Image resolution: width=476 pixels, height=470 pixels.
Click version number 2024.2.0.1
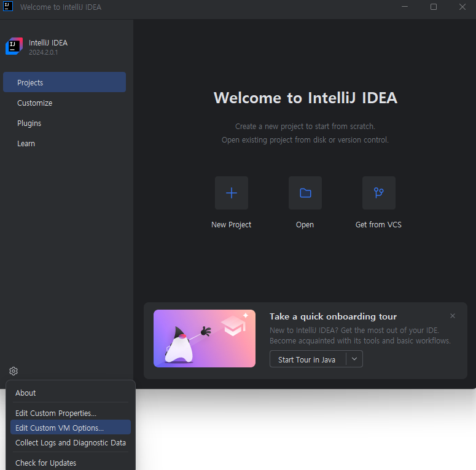pyautogui.click(x=43, y=52)
